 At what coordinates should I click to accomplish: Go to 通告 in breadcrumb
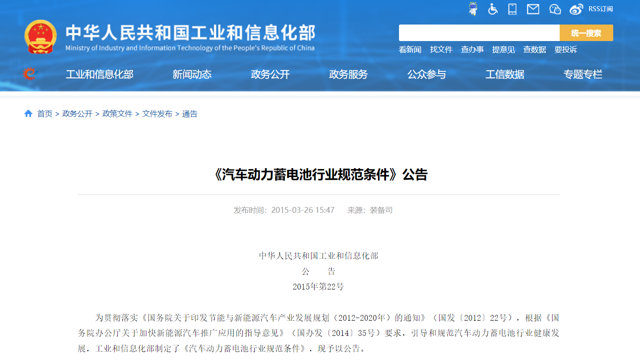190,114
